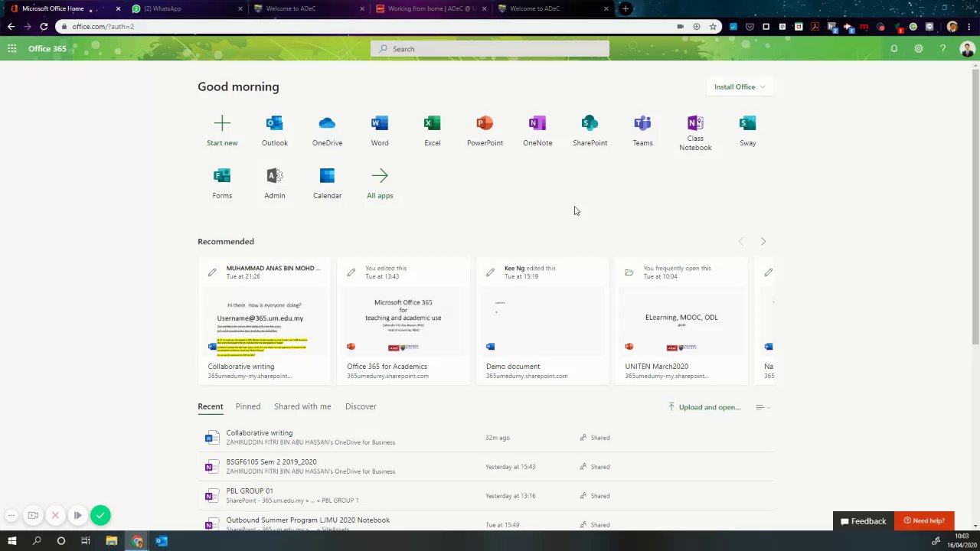The image size is (980, 551).
Task: Open Chrome menu three dots
Action: (x=968, y=27)
